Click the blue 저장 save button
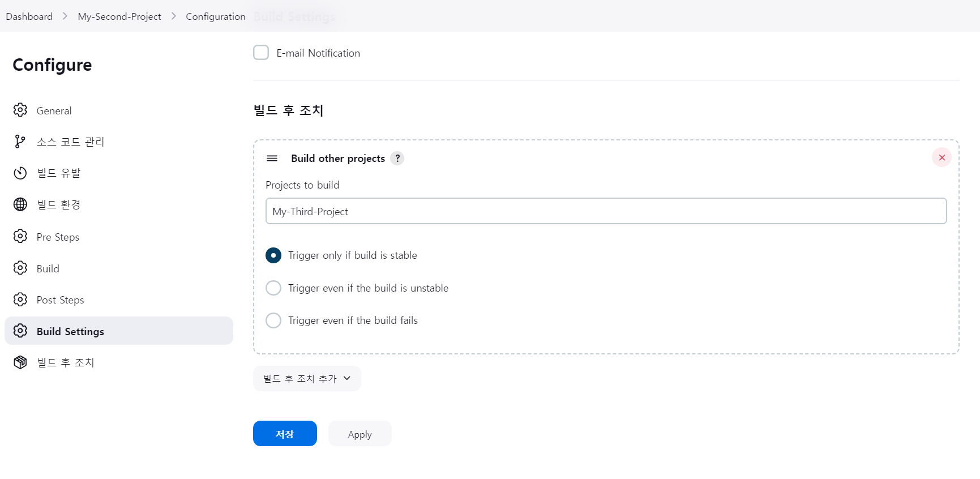The width and height of the screenshot is (980, 479). (x=285, y=434)
